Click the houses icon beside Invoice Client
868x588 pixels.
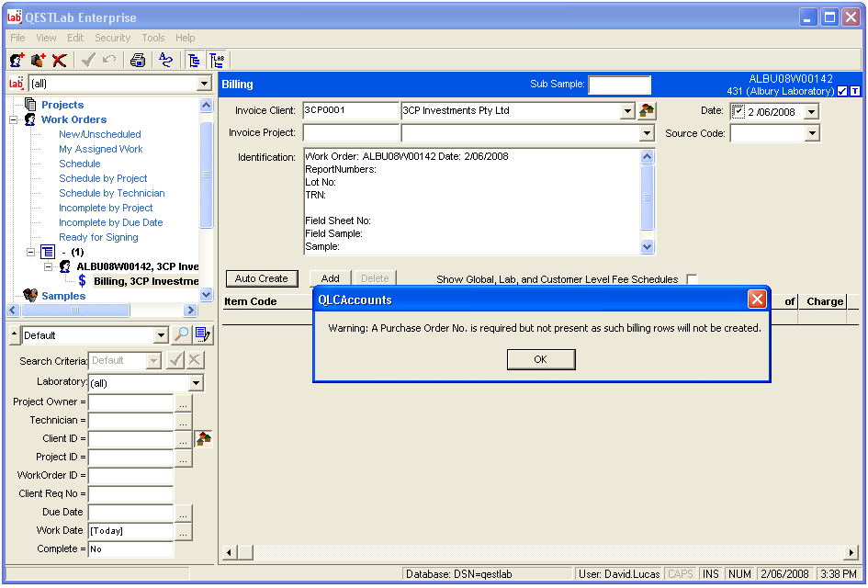(x=648, y=111)
